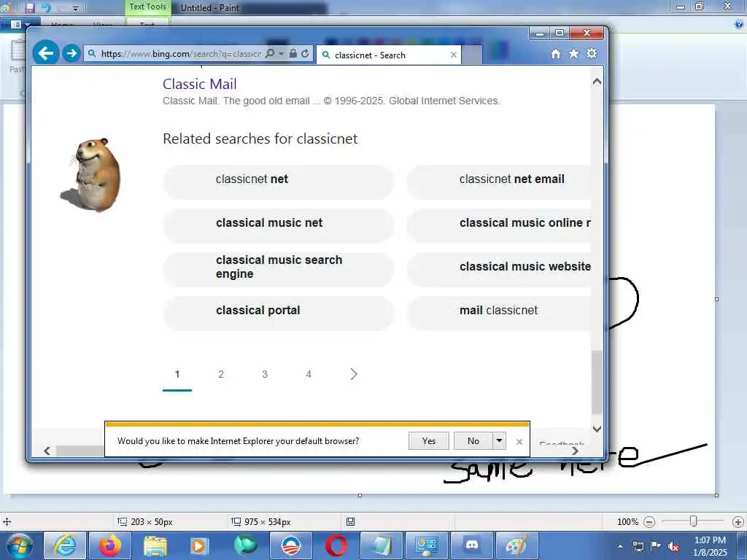Switch to Paint via taskbar palette icon
This screenshot has width=747, height=560.
[x=517, y=545]
